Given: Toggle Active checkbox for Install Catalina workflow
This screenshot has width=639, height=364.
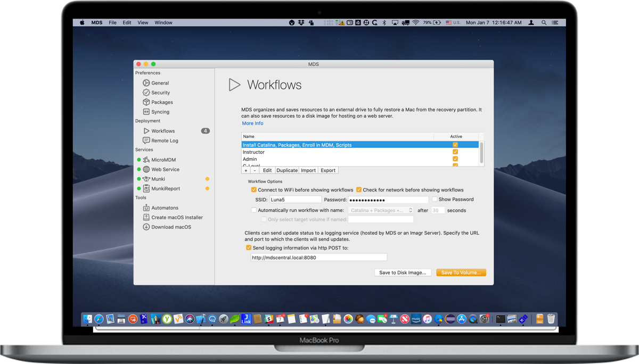Looking at the screenshot, I should (x=455, y=145).
